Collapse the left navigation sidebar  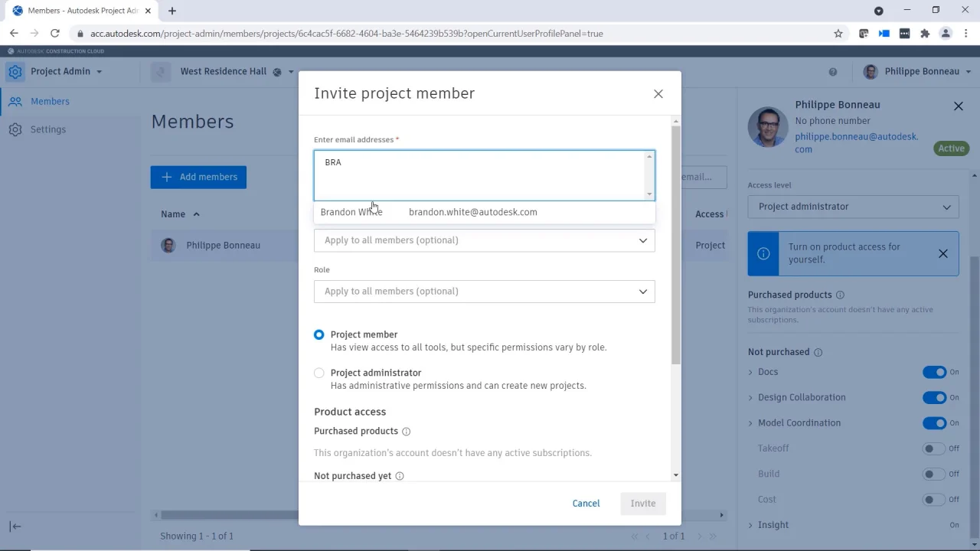pyautogui.click(x=15, y=527)
